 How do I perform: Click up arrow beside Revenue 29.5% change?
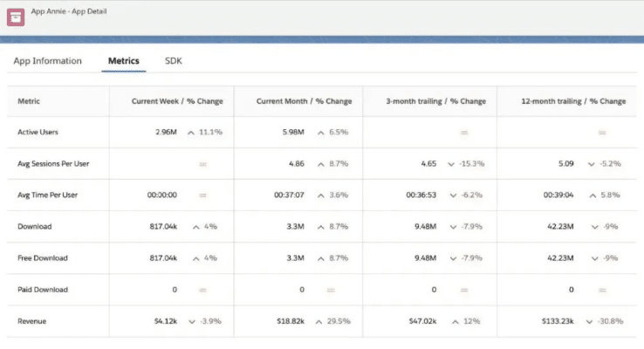[320, 321]
